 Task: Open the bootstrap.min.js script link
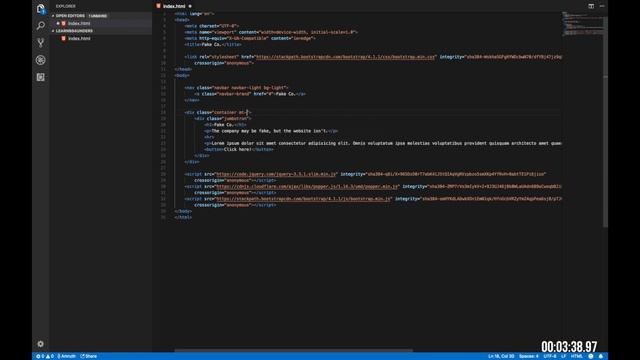(x=303, y=199)
